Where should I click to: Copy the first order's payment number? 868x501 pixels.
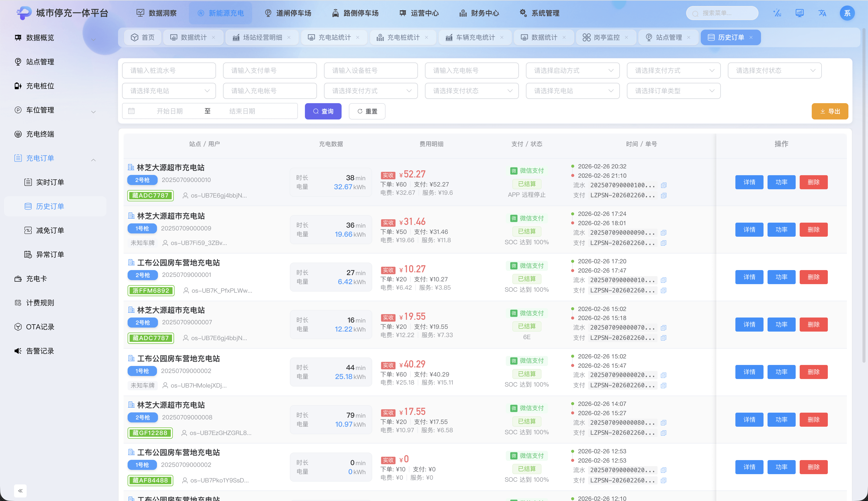[x=664, y=196]
